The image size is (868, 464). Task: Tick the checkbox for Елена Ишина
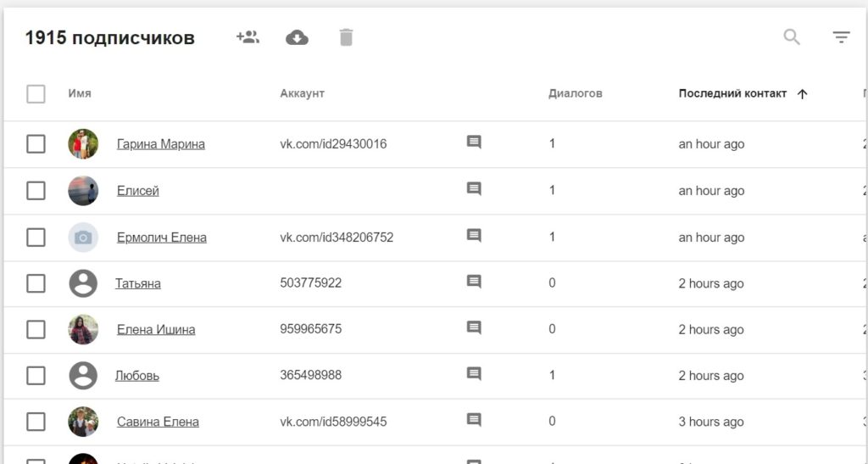pyautogui.click(x=36, y=330)
